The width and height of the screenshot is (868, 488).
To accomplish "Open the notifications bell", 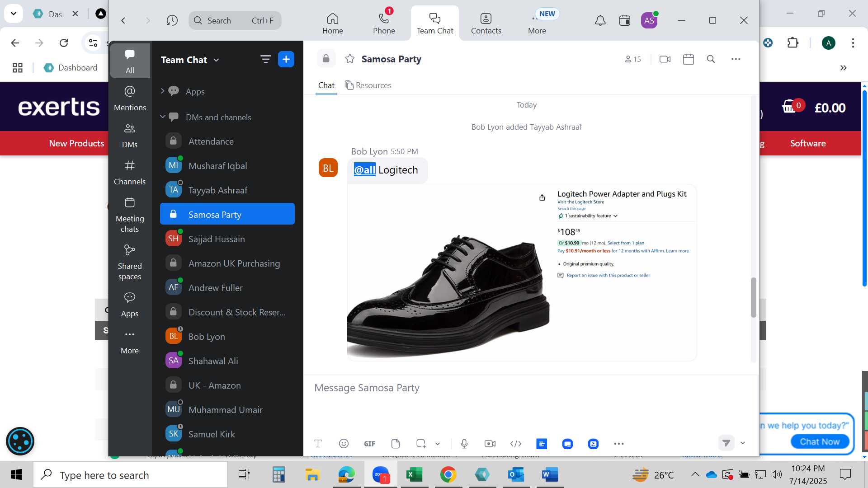I will (600, 20).
